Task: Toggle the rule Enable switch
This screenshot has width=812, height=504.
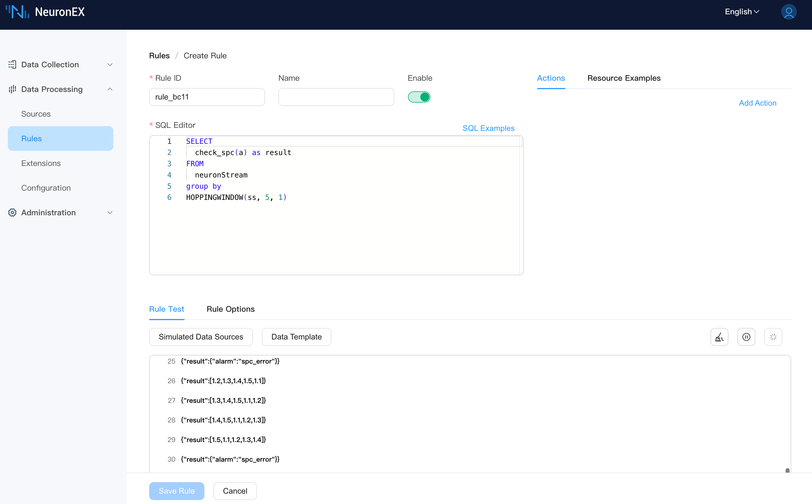Action: (x=419, y=97)
